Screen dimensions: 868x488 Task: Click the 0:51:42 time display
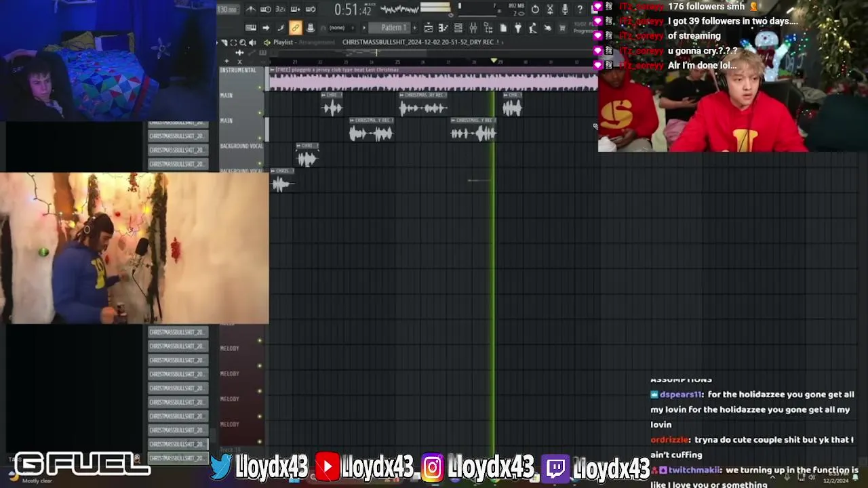353,9
